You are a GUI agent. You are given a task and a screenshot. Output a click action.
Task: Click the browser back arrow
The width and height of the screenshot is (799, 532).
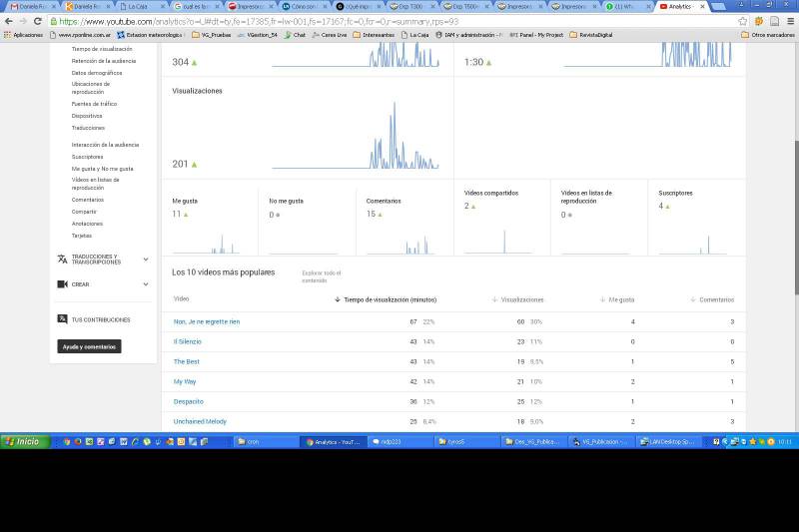(9, 21)
